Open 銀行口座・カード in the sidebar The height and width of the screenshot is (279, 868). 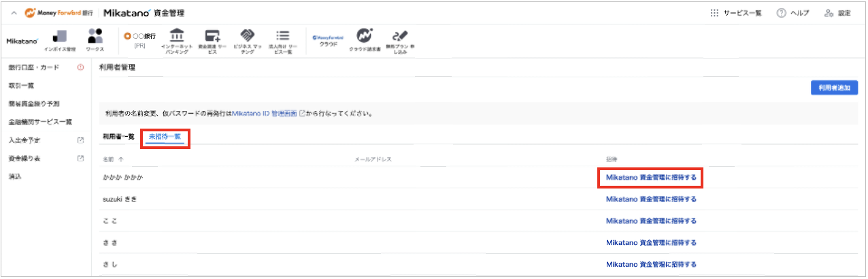pos(34,67)
